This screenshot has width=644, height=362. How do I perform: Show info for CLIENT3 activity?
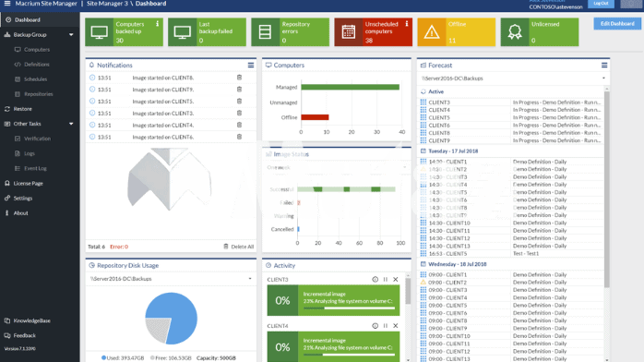coord(375,280)
